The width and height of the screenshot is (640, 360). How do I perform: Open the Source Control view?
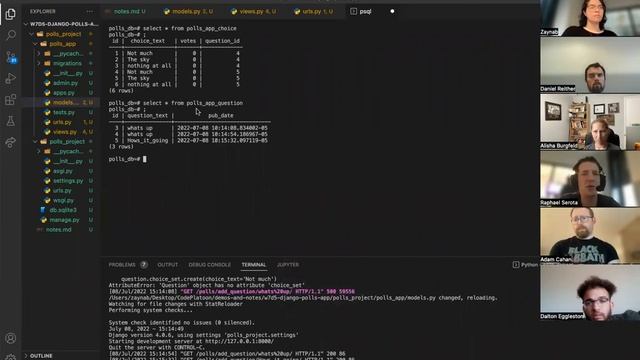(x=11, y=57)
